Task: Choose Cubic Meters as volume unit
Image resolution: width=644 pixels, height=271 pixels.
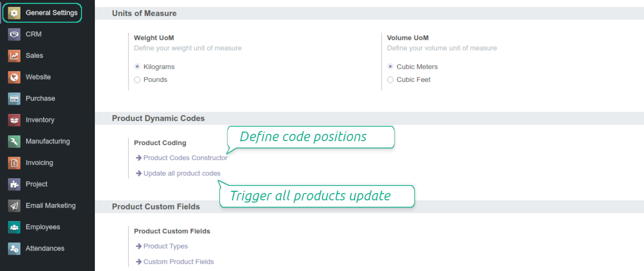Action: pos(390,67)
